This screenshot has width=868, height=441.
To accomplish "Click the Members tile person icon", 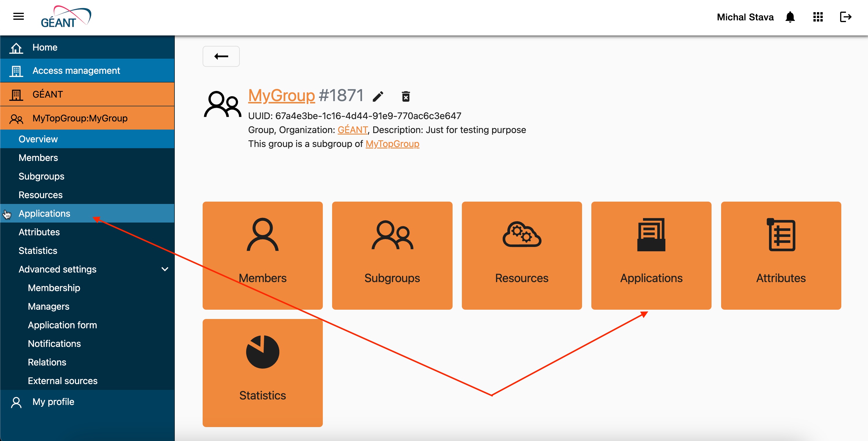I will [x=262, y=234].
